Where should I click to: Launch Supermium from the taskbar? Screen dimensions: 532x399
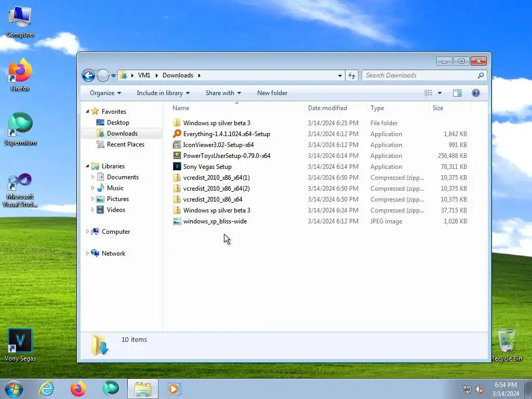coord(111,389)
